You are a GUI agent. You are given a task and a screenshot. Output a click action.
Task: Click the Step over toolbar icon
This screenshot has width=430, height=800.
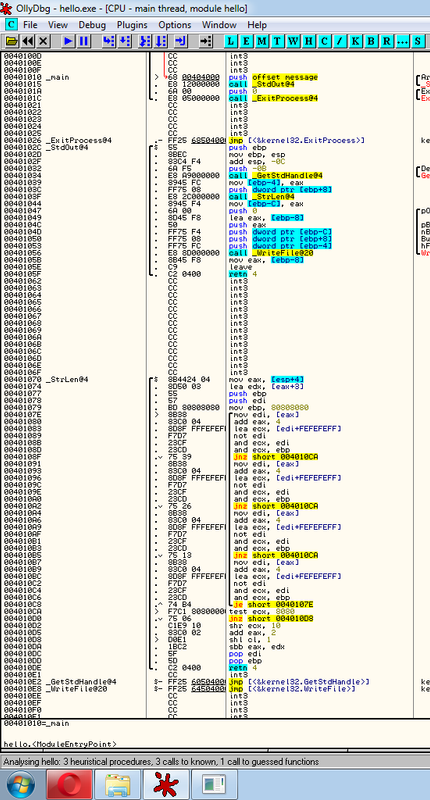pos(124,41)
